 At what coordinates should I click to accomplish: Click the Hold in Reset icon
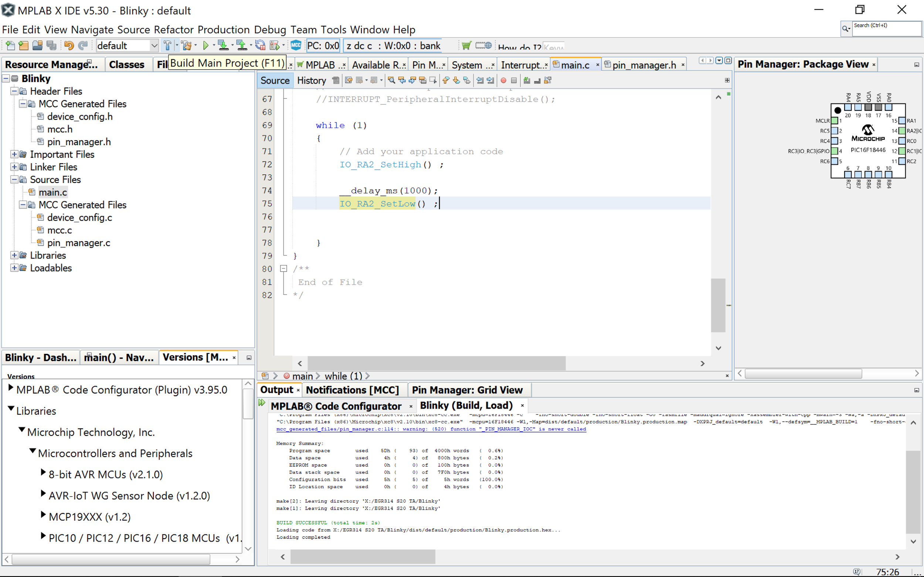pyautogui.click(x=261, y=46)
